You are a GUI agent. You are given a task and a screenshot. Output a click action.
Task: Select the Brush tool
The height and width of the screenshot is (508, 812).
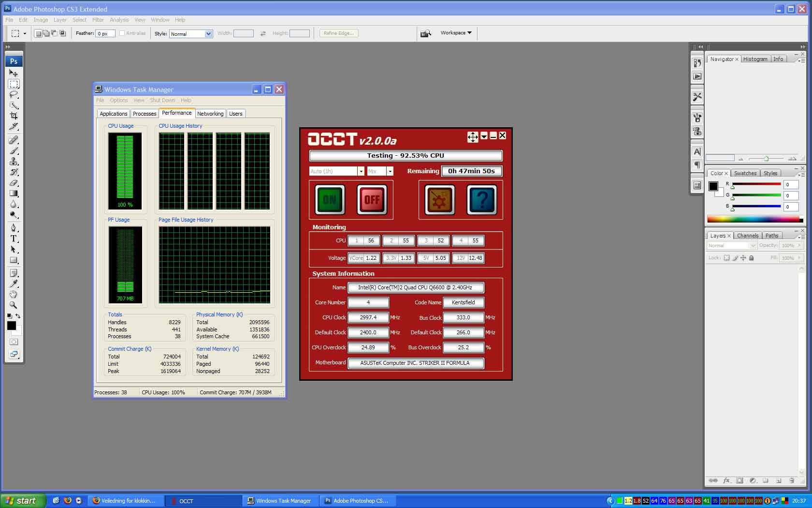pyautogui.click(x=14, y=151)
